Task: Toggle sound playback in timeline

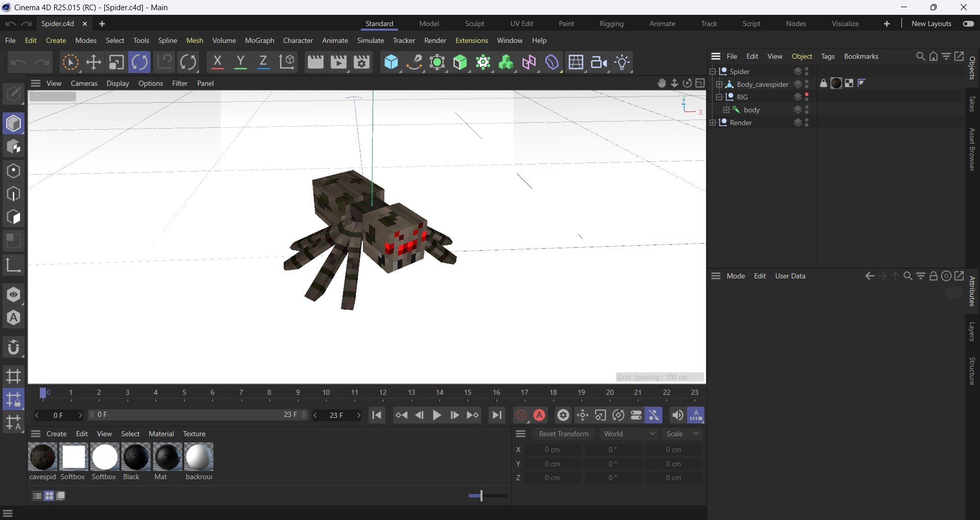Action: [x=677, y=415]
